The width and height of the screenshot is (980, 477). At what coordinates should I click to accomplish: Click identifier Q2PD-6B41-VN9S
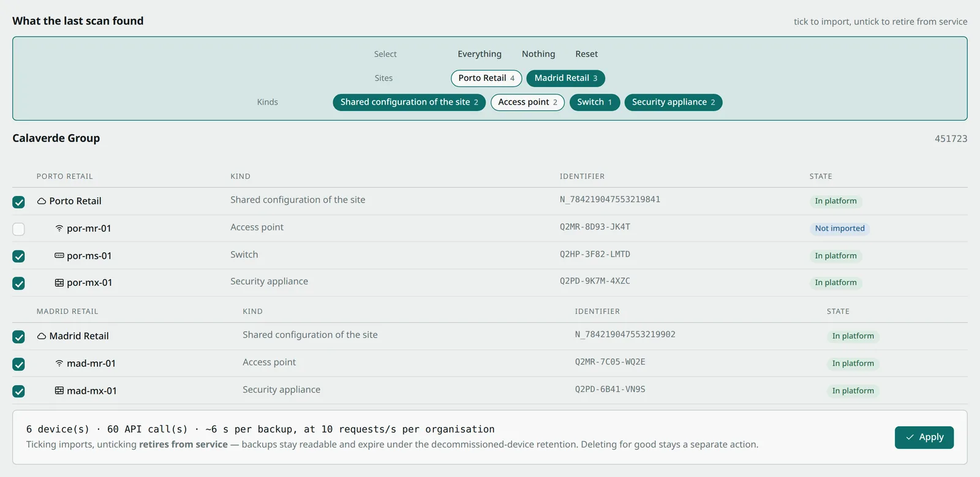[610, 389]
